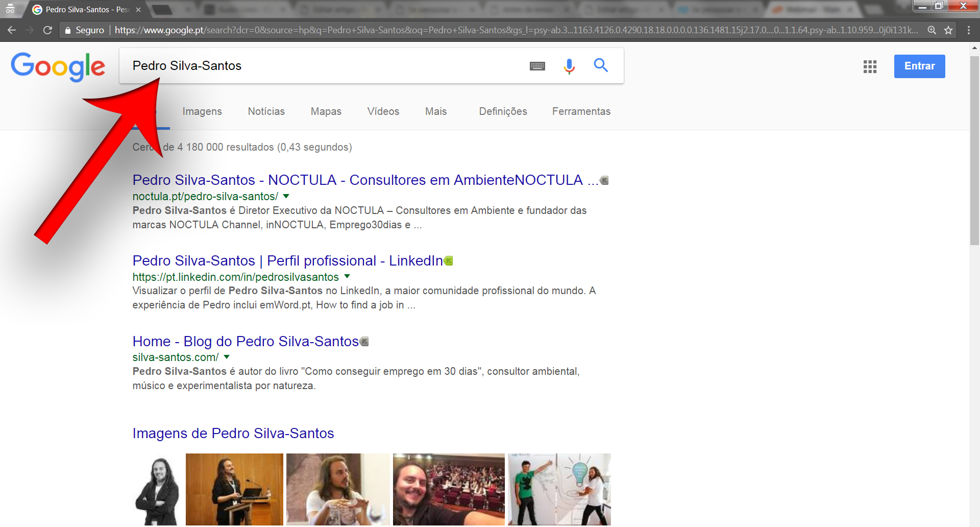Image resolution: width=980 pixels, height=527 pixels.
Task: Click the incognito icon in title bar
Action: coord(10,9)
